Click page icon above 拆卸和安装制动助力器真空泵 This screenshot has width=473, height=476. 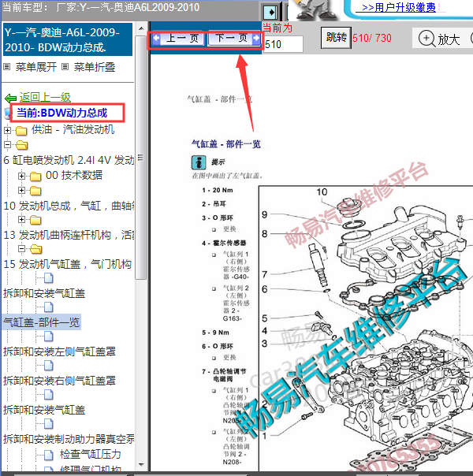pos(49,423)
